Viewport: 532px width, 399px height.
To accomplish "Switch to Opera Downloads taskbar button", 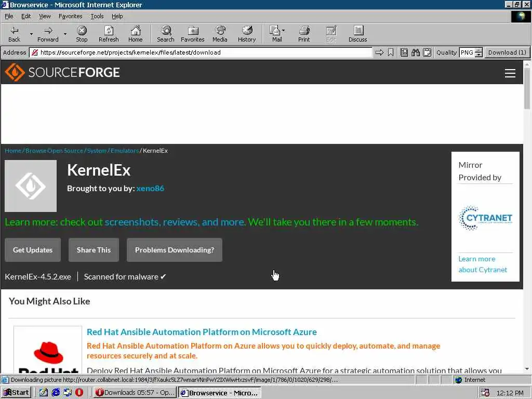I will pos(135,393).
